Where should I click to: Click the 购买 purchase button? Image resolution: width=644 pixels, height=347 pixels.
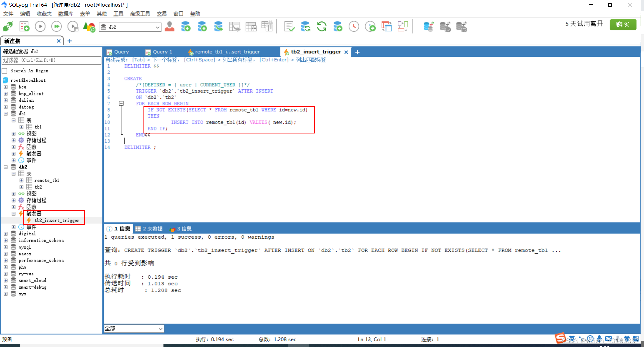point(623,24)
